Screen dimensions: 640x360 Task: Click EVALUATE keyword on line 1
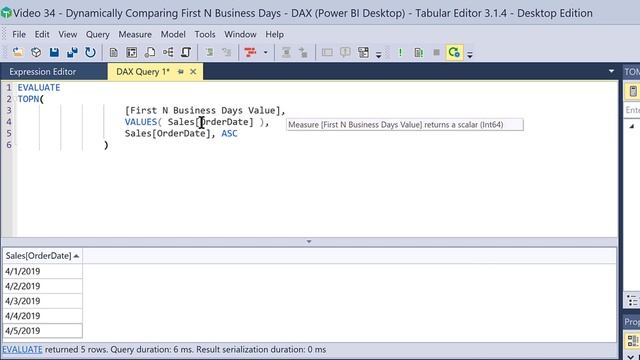39,87
